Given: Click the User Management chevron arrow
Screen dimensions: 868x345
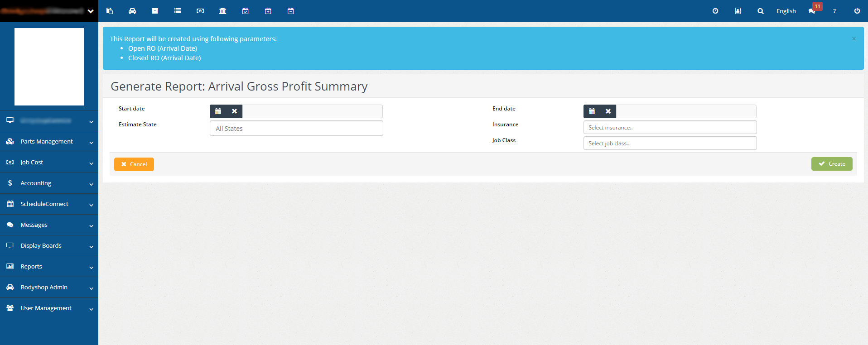Looking at the screenshot, I should (91, 309).
